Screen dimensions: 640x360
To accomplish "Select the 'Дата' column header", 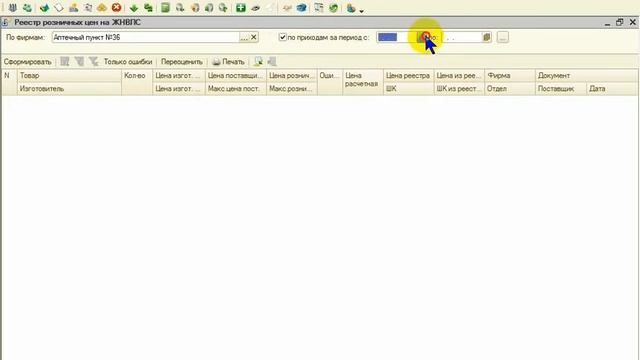I will (x=612, y=89).
